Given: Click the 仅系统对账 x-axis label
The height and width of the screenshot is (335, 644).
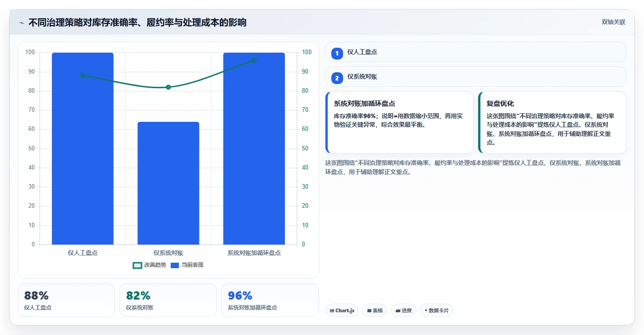Looking at the screenshot, I should coord(168,253).
